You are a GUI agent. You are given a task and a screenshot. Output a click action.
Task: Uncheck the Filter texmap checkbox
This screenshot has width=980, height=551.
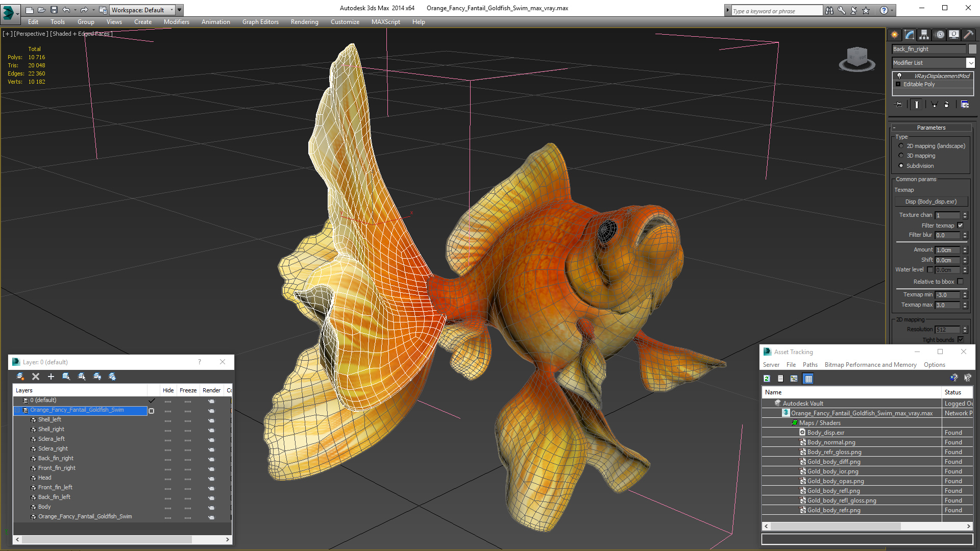coord(960,226)
